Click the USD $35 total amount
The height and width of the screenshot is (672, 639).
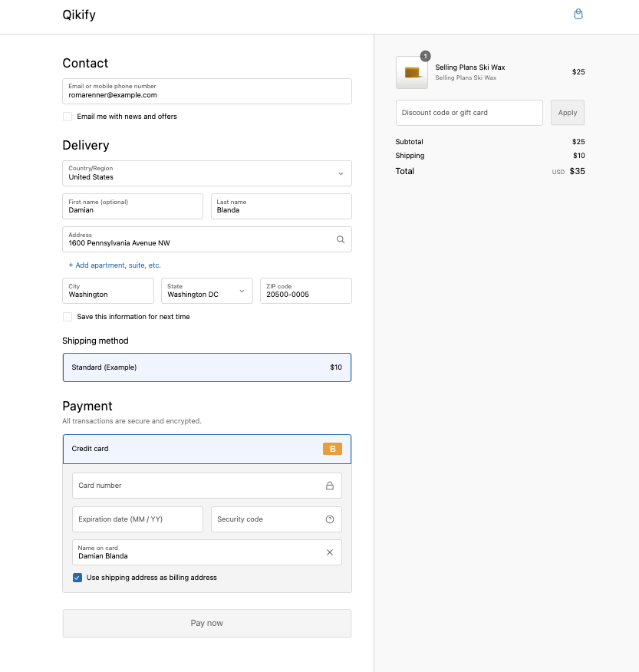(x=568, y=171)
